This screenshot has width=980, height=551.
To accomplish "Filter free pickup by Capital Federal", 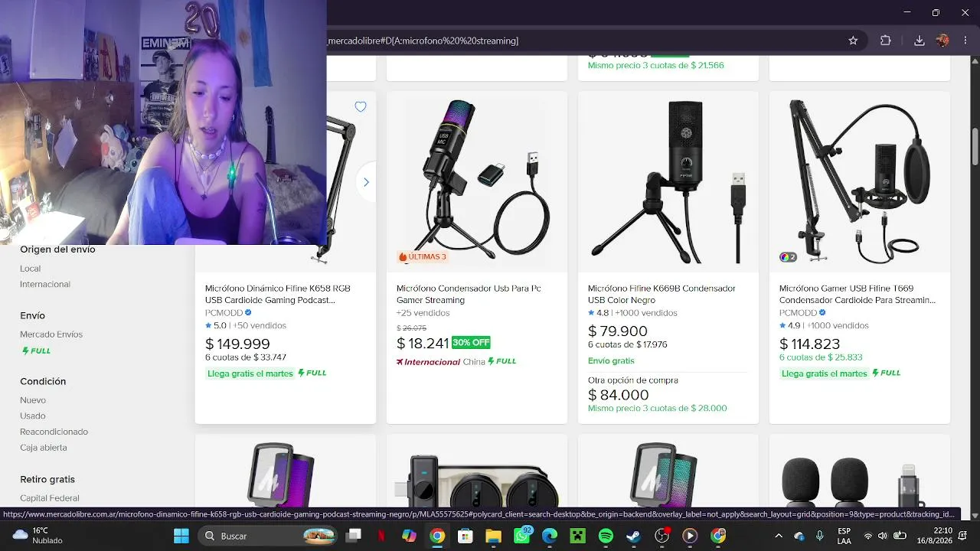I will (x=50, y=498).
